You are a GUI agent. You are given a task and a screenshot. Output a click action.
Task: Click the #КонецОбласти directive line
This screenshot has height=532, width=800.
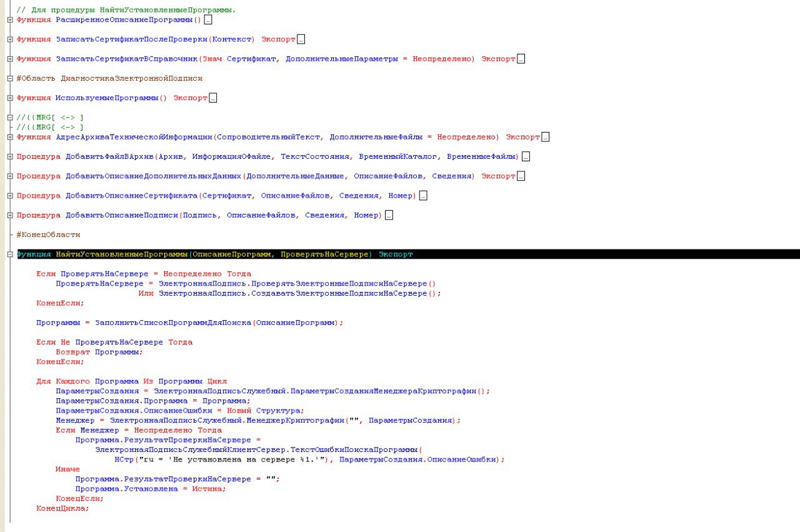coord(48,234)
